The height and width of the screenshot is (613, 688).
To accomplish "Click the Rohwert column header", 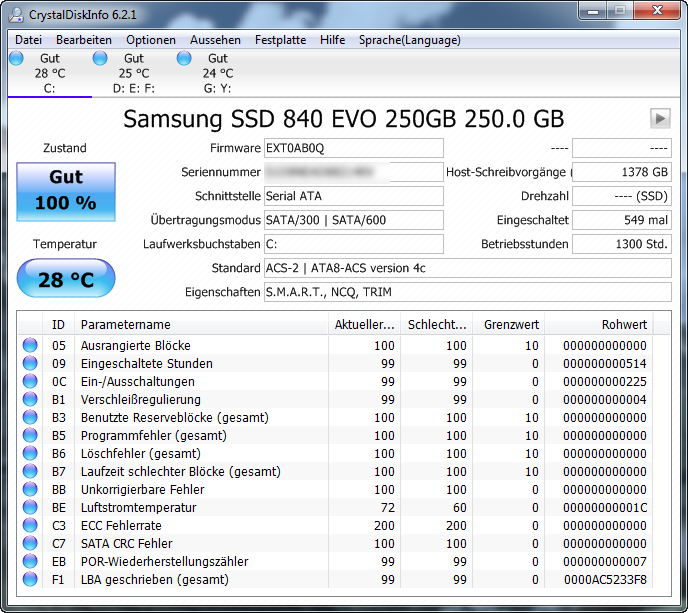I will pyautogui.click(x=624, y=324).
